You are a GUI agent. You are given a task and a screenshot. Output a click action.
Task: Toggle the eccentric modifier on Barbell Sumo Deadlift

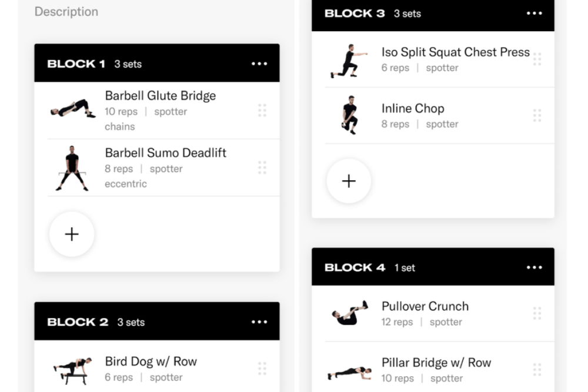tap(126, 184)
